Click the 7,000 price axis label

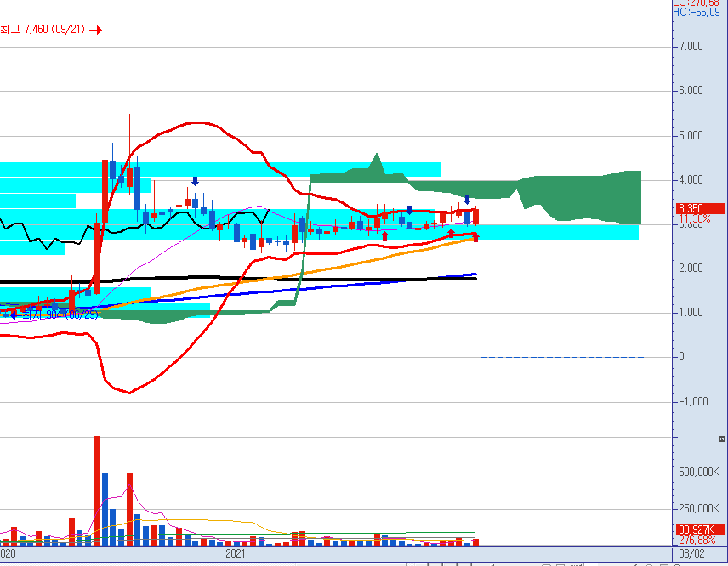(x=691, y=46)
